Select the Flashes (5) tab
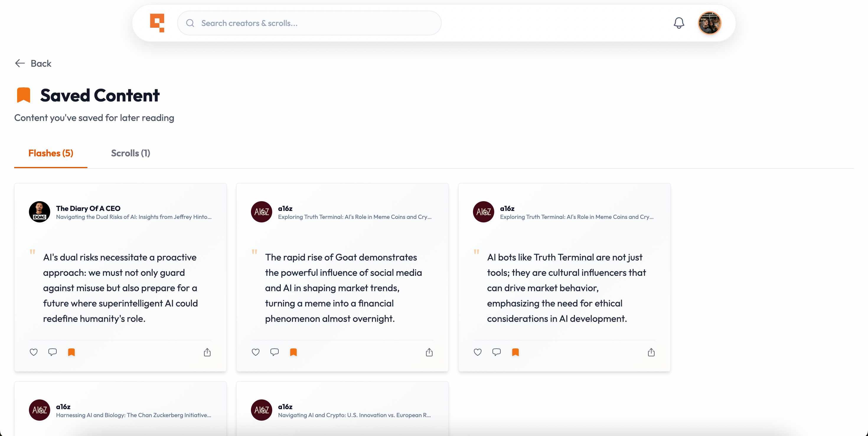868x436 pixels. pyautogui.click(x=51, y=153)
